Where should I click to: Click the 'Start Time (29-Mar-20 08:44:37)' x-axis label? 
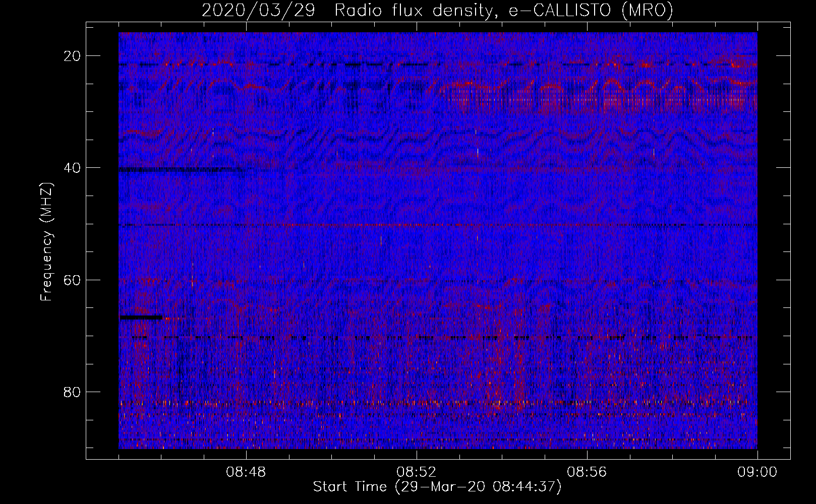point(437,487)
